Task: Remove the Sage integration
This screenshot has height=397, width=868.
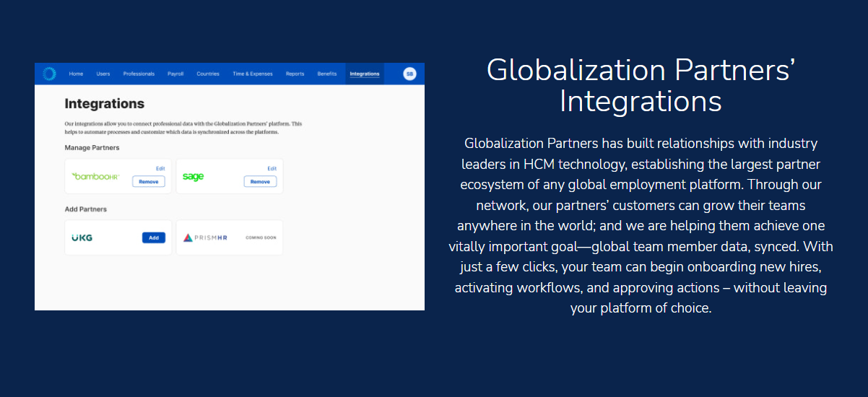Action: (260, 182)
